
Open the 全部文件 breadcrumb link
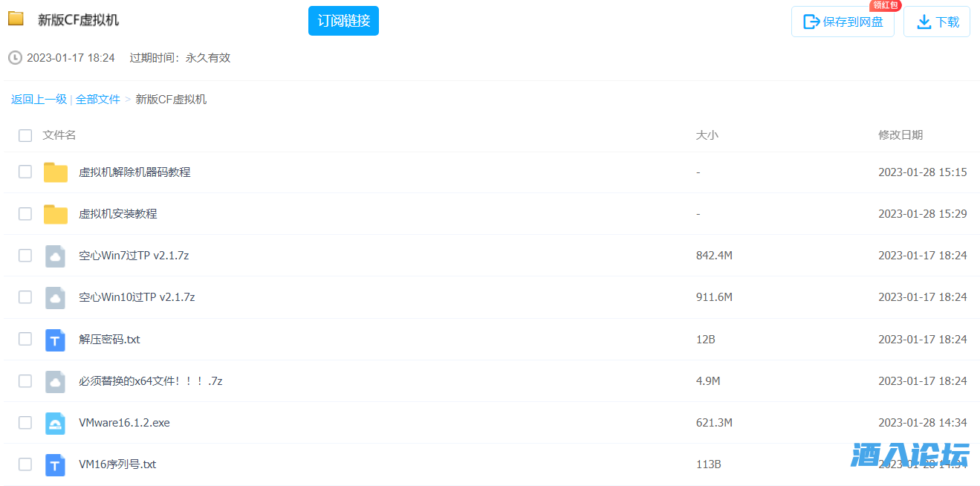[x=98, y=99]
